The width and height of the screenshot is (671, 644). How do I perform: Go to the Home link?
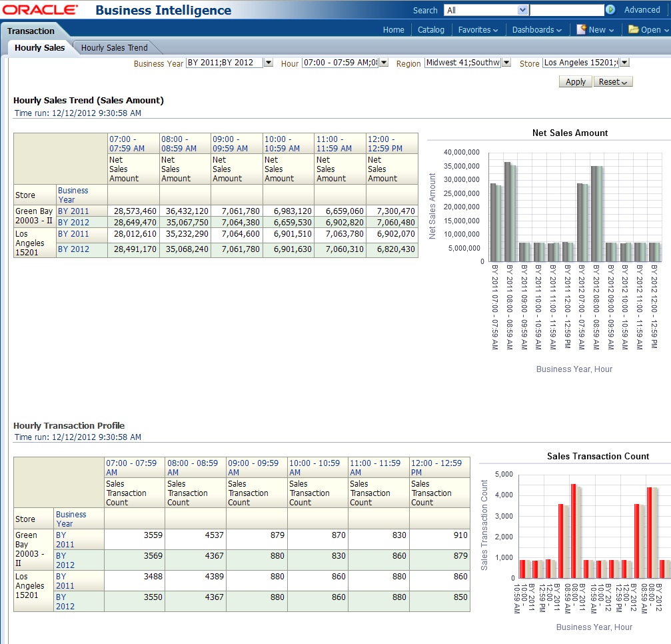393,30
